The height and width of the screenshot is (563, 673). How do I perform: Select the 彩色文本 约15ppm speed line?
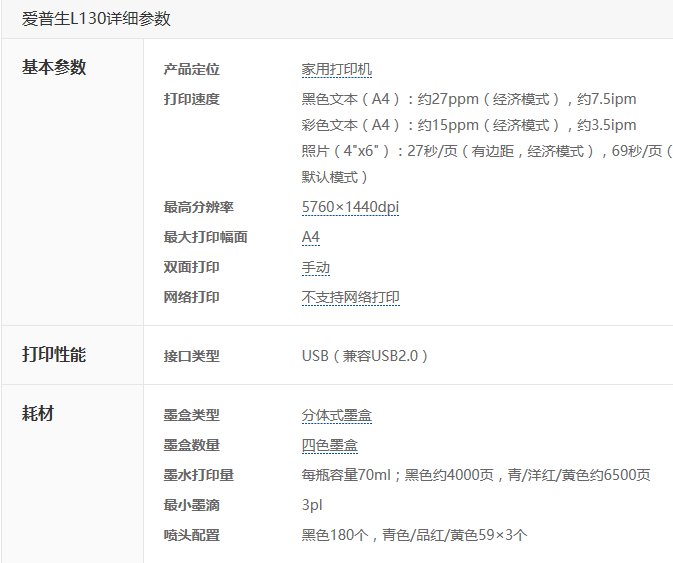coord(469,125)
